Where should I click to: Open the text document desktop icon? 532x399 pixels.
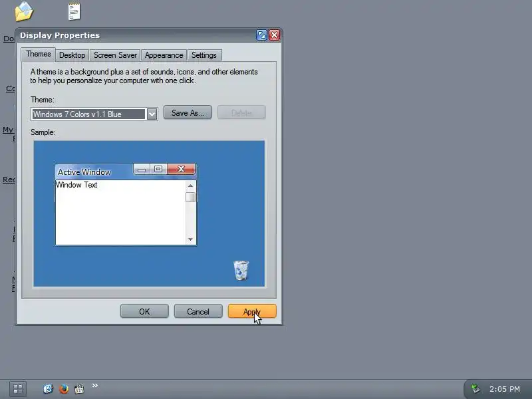pyautogui.click(x=74, y=11)
